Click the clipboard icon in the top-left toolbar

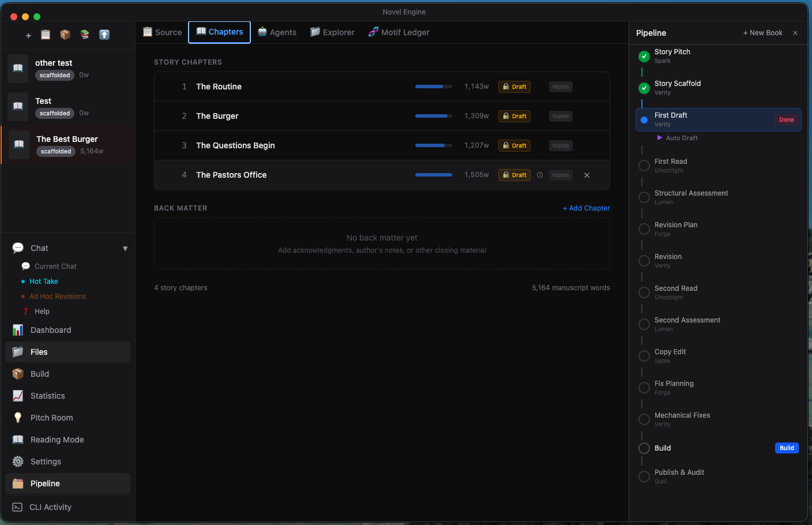pyautogui.click(x=46, y=35)
